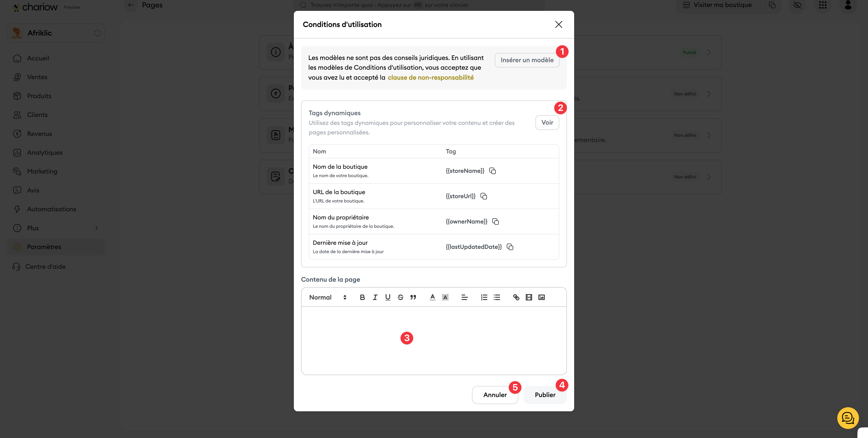
Task: Open Automatisations in sidebar
Action: [x=56, y=209]
